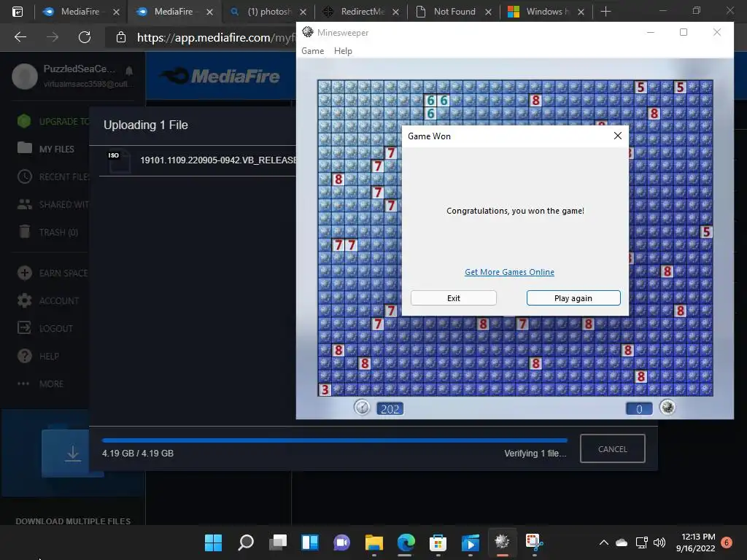The width and height of the screenshot is (747, 560).
Task: Click the 3 tile on the Minesweeper board
Action: pyautogui.click(x=325, y=389)
